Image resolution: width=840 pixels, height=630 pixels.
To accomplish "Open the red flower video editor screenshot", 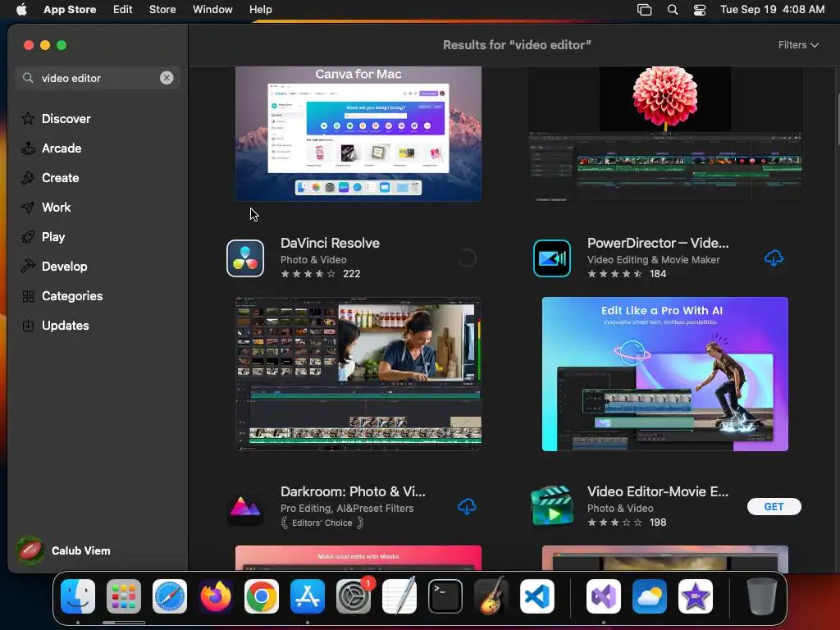I will point(664,134).
